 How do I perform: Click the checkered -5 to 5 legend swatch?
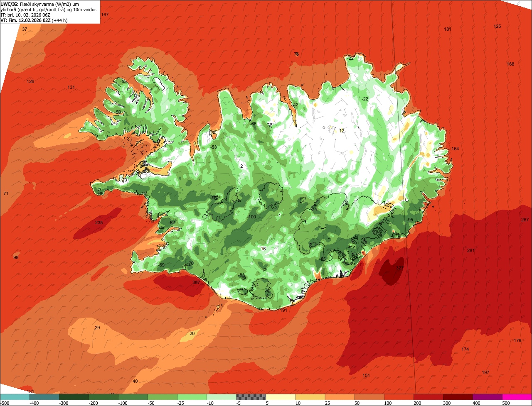tap(251, 397)
